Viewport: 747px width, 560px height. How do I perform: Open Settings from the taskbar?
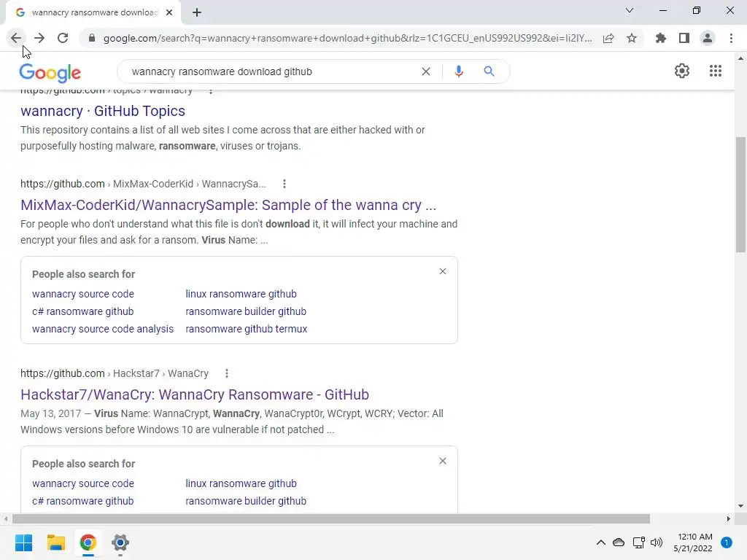point(120,542)
